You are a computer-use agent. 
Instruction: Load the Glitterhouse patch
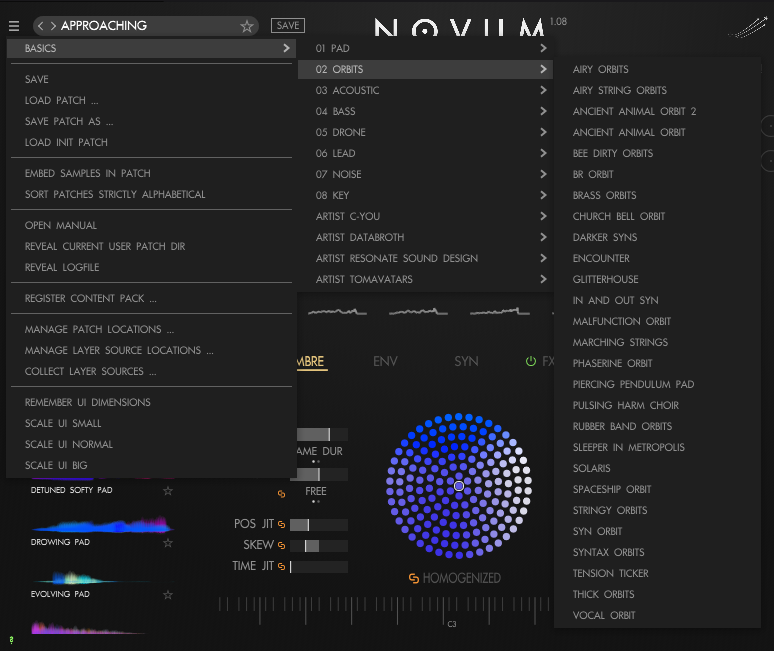click(658, 279)
